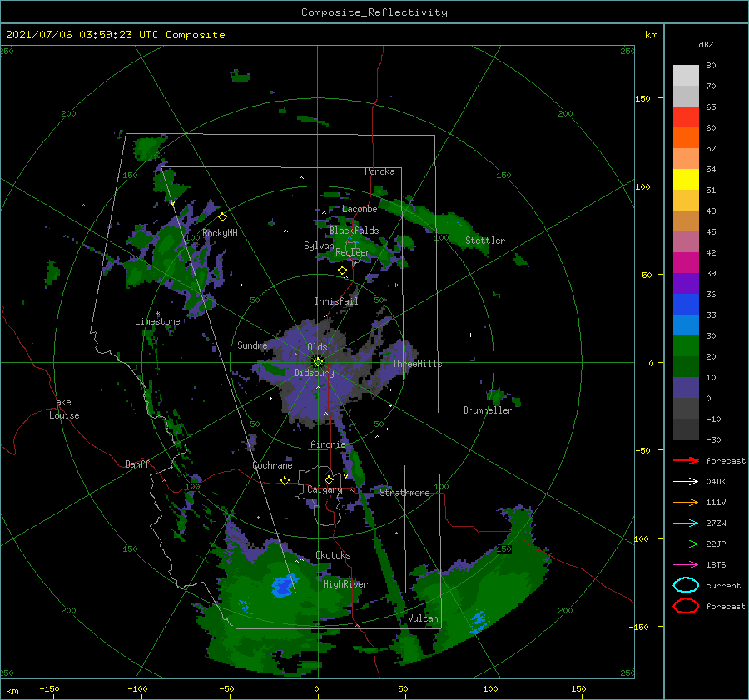
Task: Click the Limestone label
Action: click(x=157, y=321)
